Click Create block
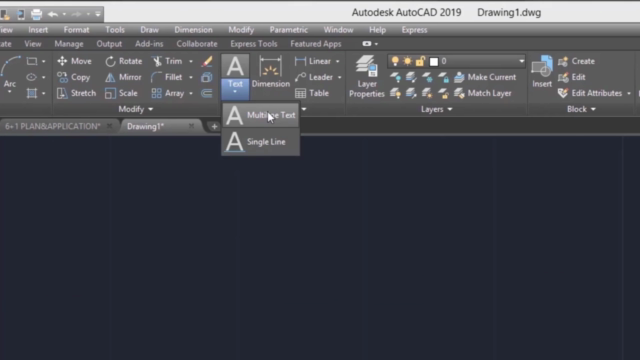Viewport: 640px width, 360px height. pos(576,61)
